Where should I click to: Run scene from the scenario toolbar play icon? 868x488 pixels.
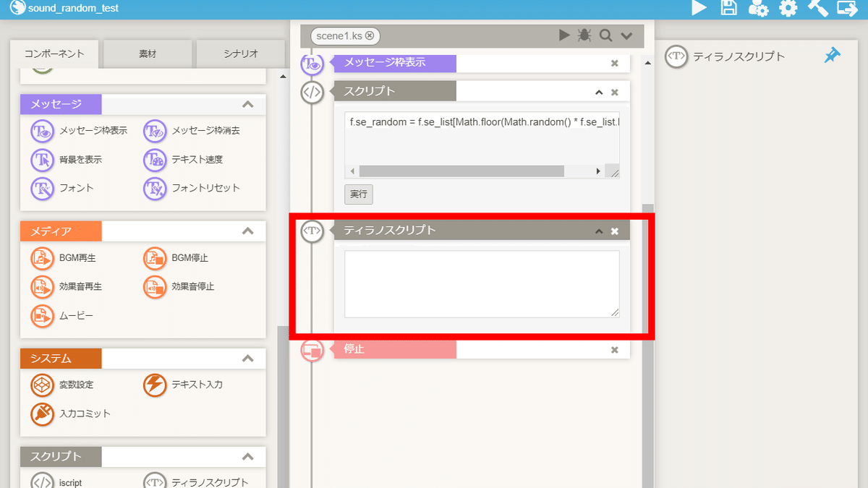pyautogui.click(x=565, y=35)
